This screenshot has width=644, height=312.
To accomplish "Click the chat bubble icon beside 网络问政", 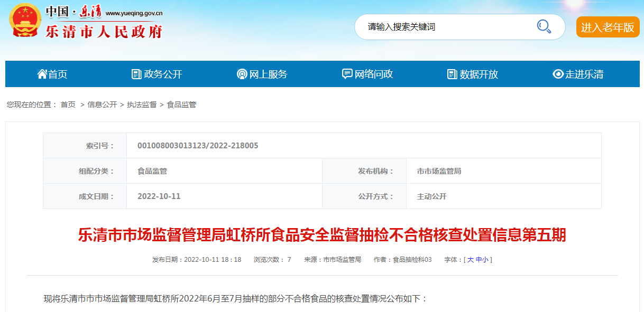I will 347,74.
